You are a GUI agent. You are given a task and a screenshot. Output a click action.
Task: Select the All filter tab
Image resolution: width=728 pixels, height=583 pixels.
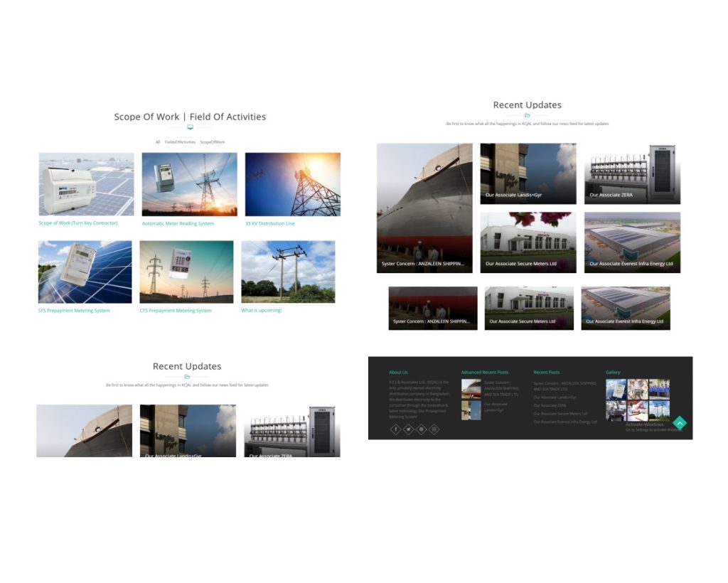(158, 142)
